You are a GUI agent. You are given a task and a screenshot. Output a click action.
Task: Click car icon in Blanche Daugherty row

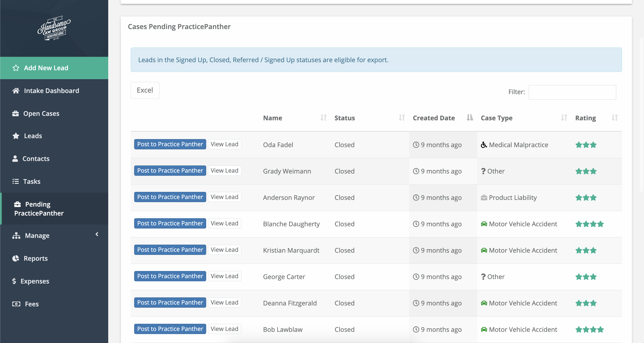(484, 224)
